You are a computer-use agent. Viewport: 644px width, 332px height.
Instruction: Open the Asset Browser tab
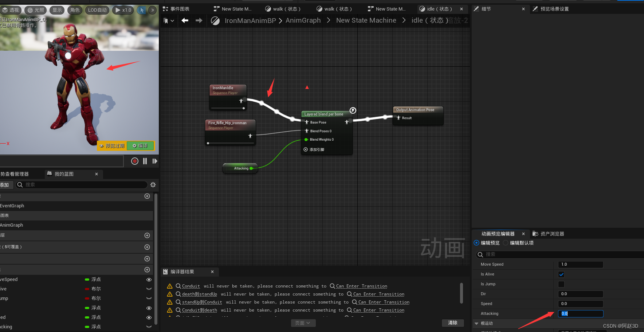click(x=548, y=234)
